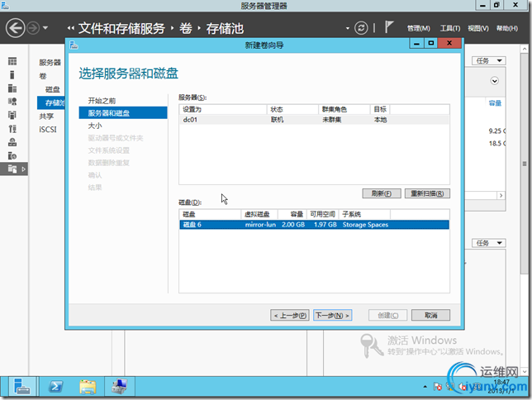This screenshot has width=532, height=400.
Task: Select 共享 in the navigation pane
Action: coord(46,117)
